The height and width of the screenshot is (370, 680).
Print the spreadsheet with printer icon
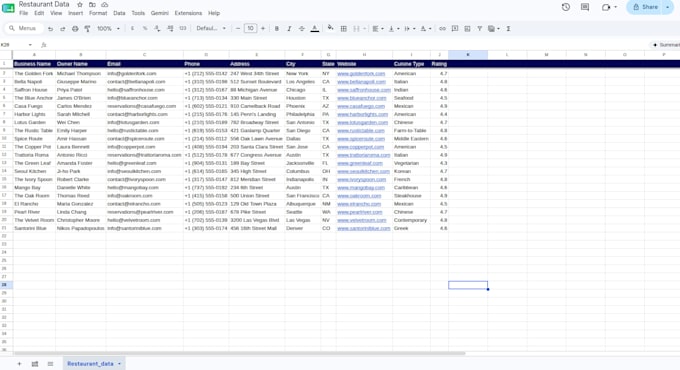pos(75,29)
